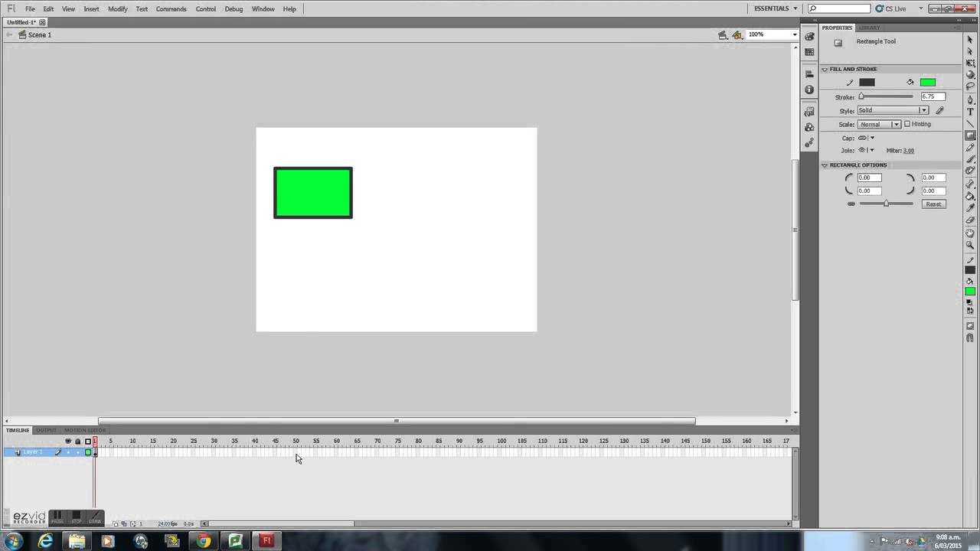Click the green fill color swatch in Properties

[x=928, y=82]
